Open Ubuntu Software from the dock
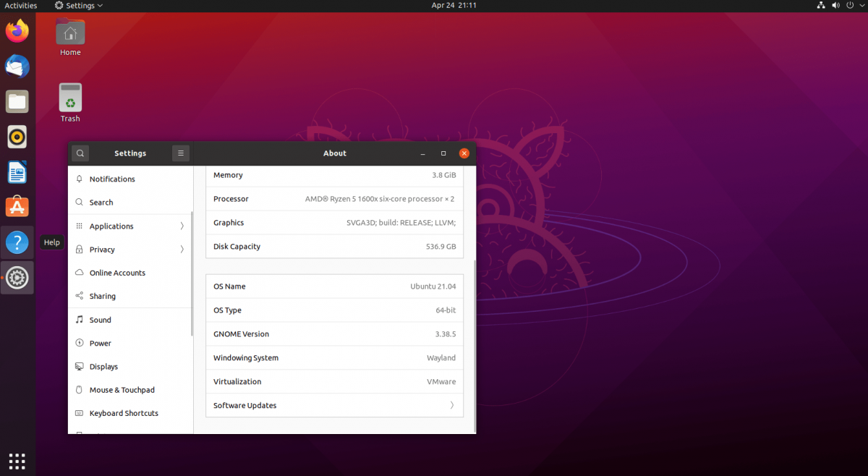868x476 pixels. click(x=17, y=206)
